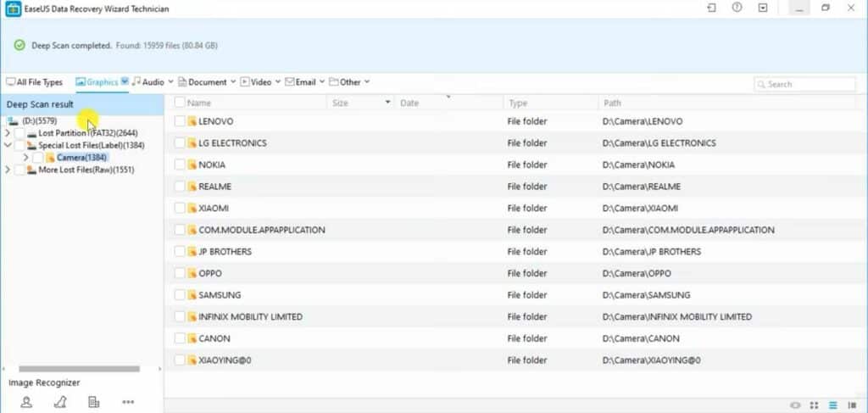Check the select-all checkbox beside Name
This screenshot has width=868, height=413.
click(x=180, y=103)
